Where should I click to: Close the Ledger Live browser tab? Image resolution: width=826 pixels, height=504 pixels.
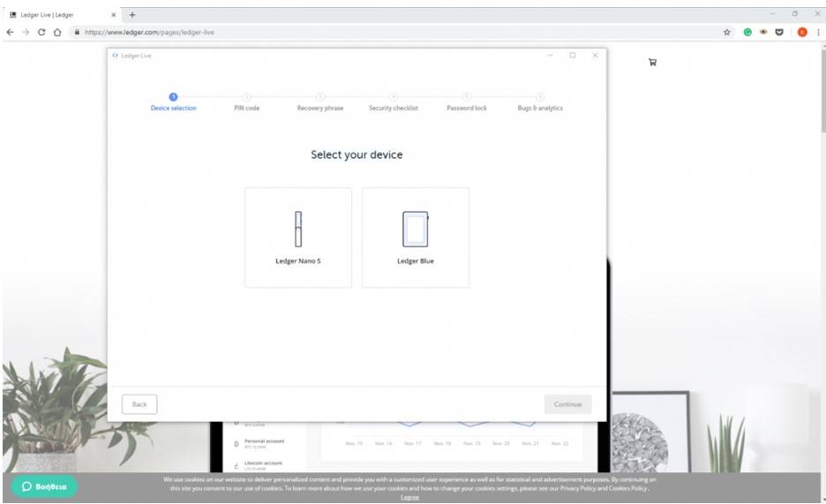(x=113, y=15)
